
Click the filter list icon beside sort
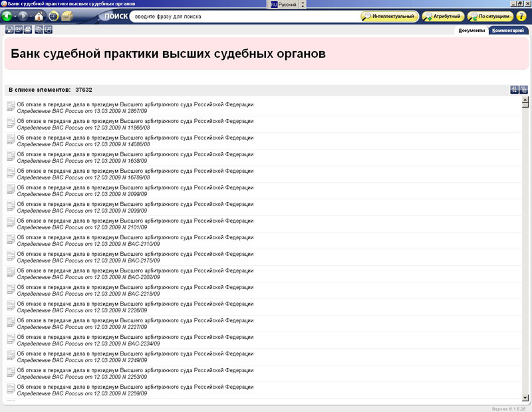tap(524, 90)
